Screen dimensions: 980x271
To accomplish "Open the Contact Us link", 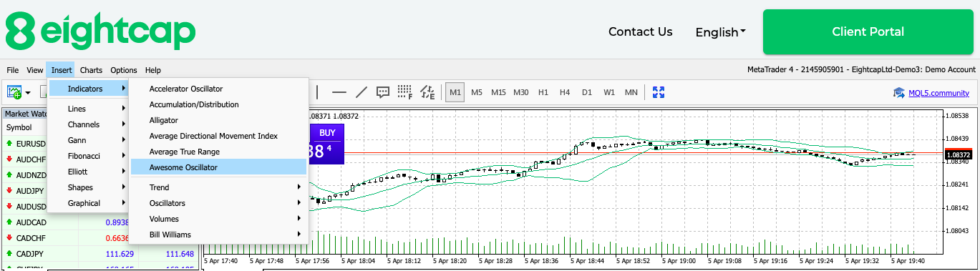I will (x=640, y=31).
